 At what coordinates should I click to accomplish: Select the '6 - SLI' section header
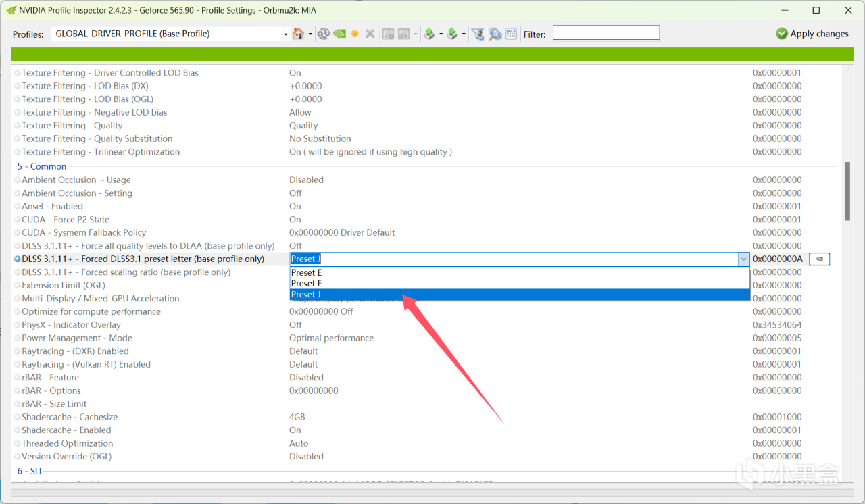pyautogui.click(x=30, y=470)
